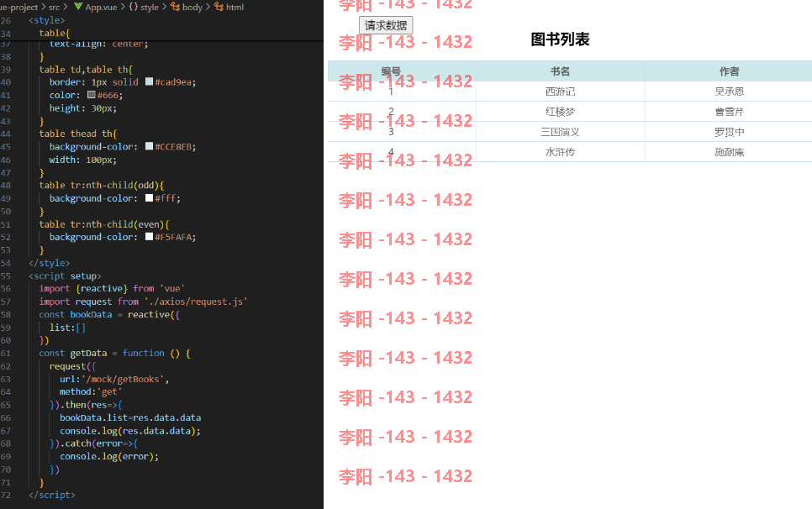Click 'console.log(res.data.data);' code line
This screenshot has width=812, height=509.
point(130,430)
